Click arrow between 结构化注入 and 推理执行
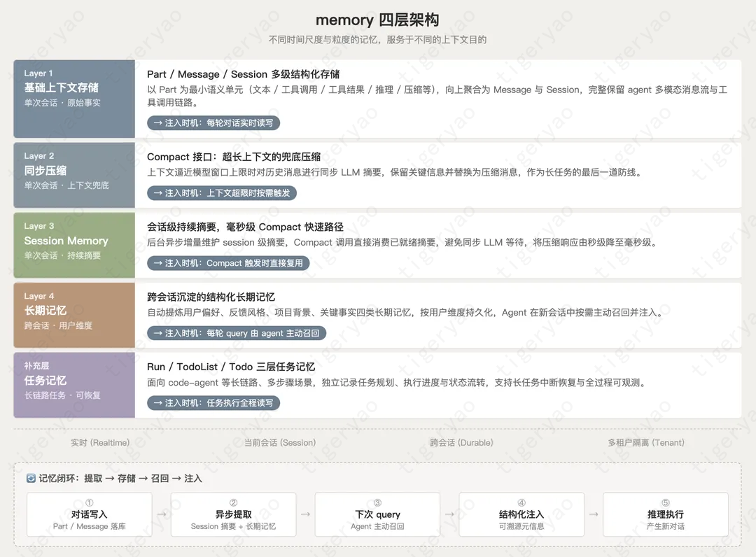 pyautogui.click(x=594, y=514)
